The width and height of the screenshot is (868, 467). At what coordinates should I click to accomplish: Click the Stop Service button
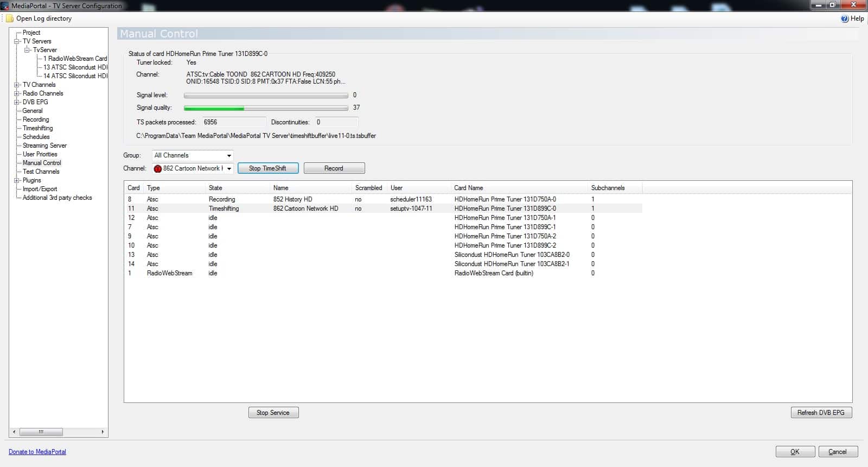coord(273,413)
